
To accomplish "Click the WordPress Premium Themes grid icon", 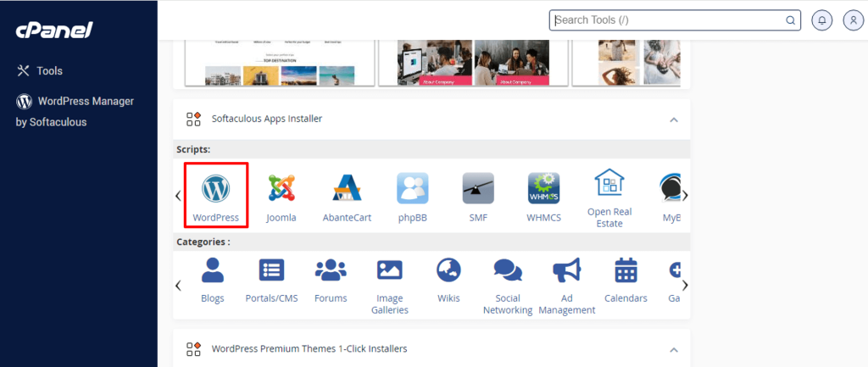I will (194, 348).
